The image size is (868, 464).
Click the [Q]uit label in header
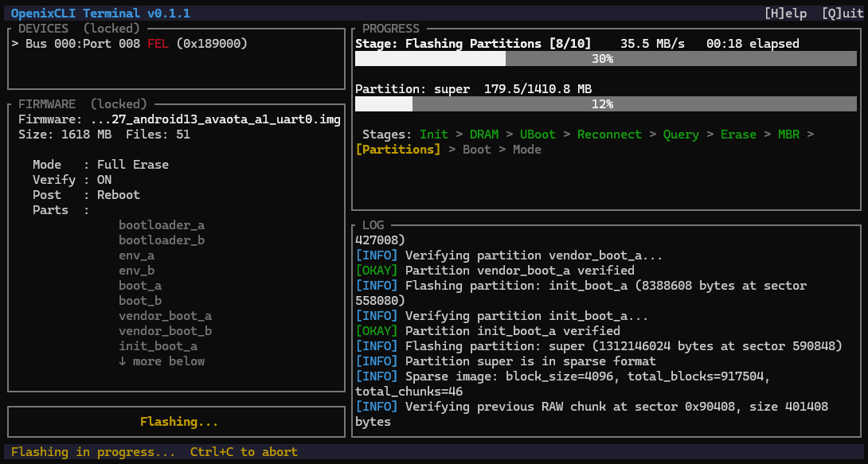[843, 14]
